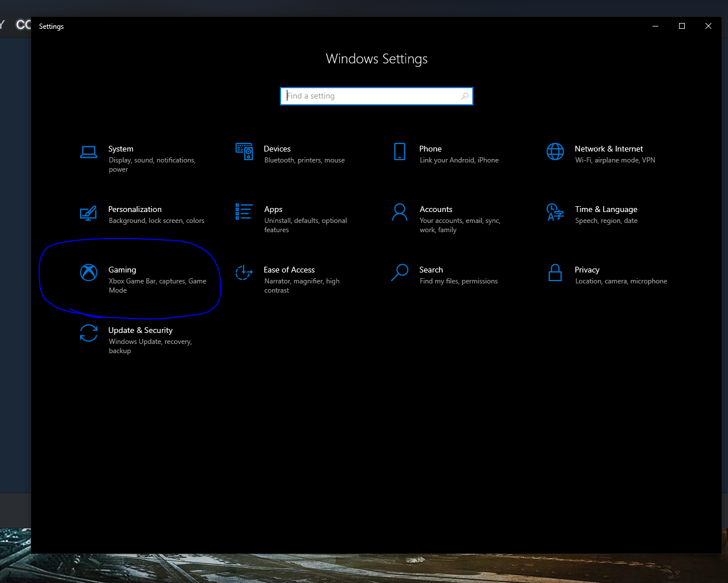Click the Update & Security arrows icon
Image resolution: width=728 pixels, height=583 pixels.
tap(89, 333)
